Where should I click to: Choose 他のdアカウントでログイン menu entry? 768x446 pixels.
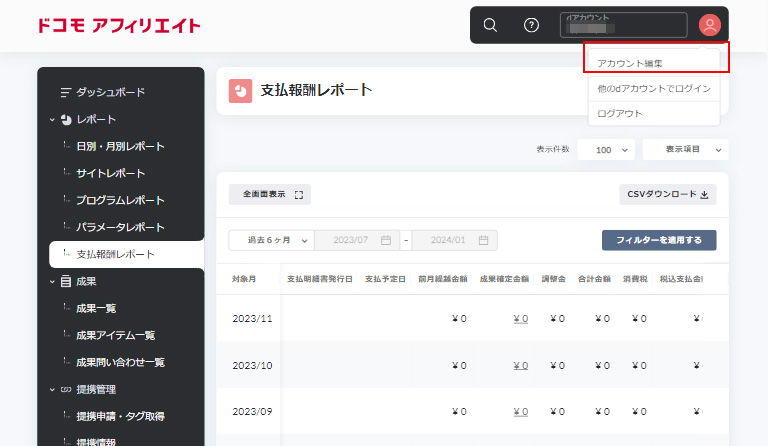tap(654, 89)
